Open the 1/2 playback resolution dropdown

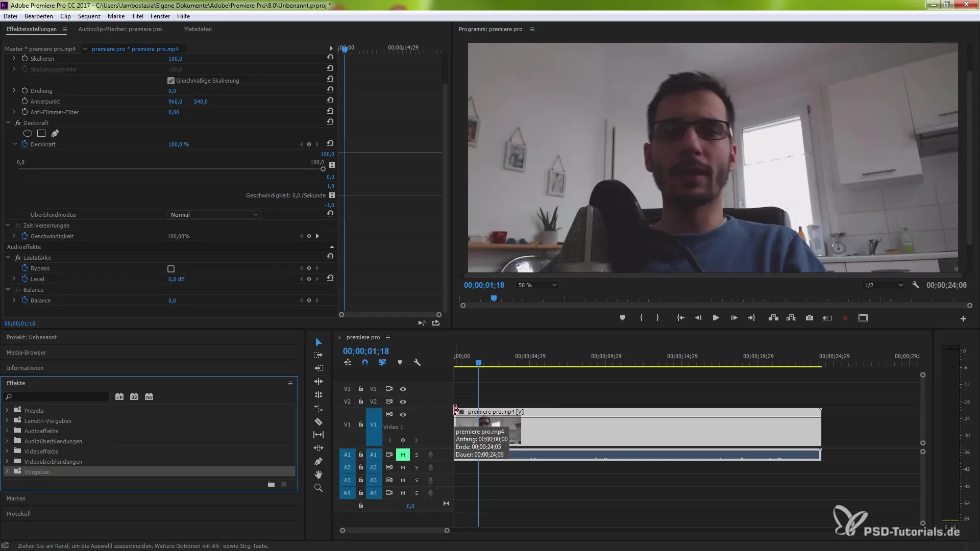[x=884, y=285]
